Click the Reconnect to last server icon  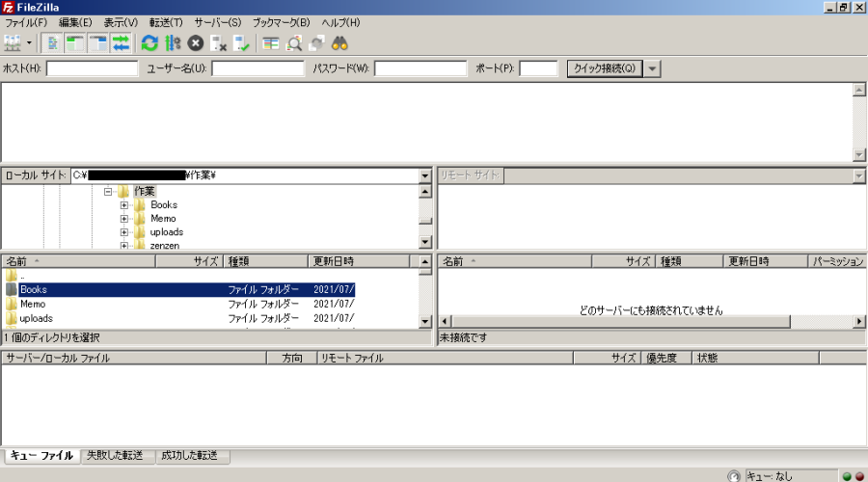(x=242, y=43)
